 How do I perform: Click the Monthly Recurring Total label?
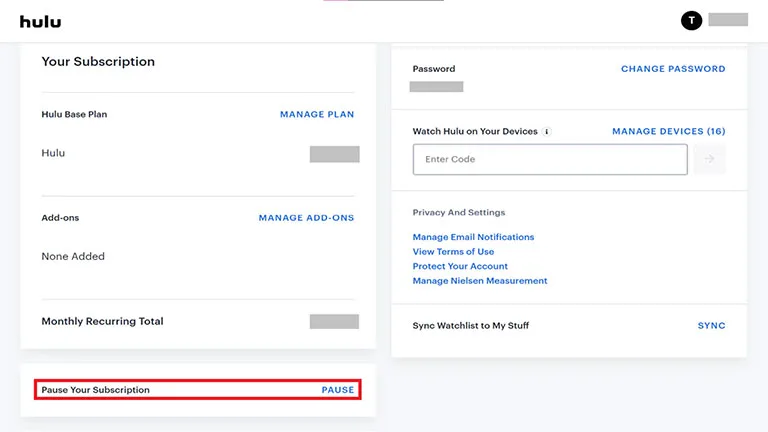tap(102, 321)
